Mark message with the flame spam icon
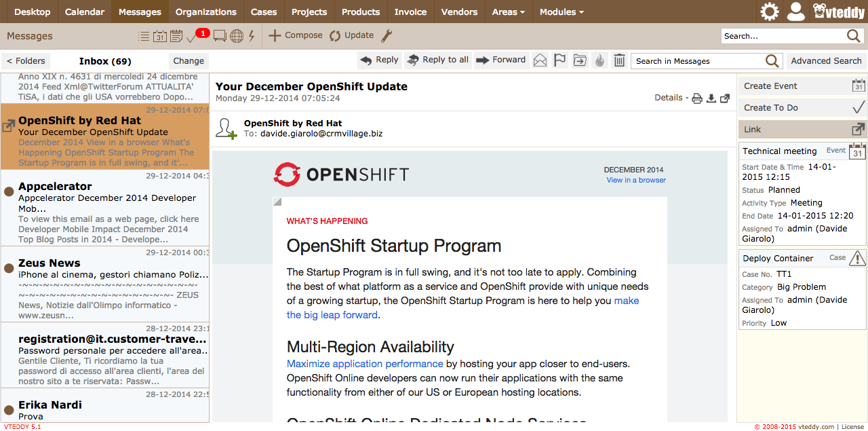 pos(599,60)
